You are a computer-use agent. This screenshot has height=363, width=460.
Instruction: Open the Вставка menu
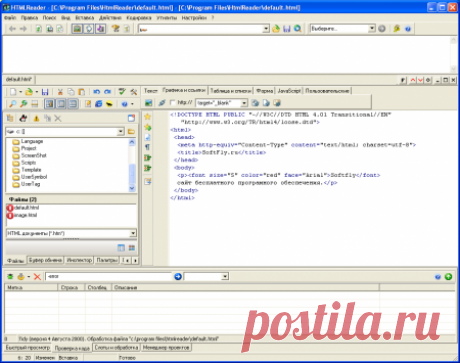coord(85,18)
